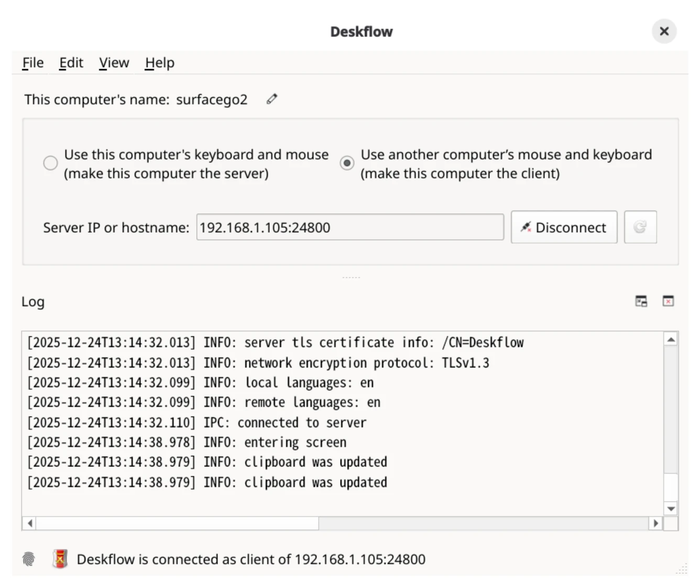
Task: Open the Edit menu
Action: click(71, 63)
